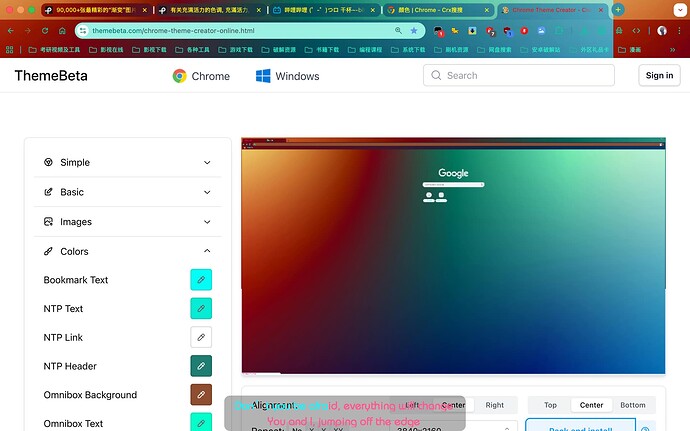The width and height of the screenshot is (690, 431).
Task: Edit the NTP Link color swatch
Action: 201,337
